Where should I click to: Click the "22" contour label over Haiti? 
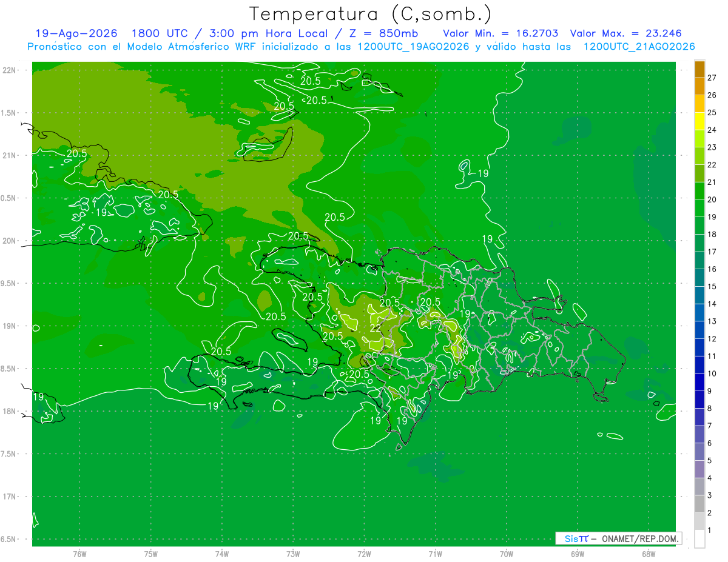click(x=375, y=328)
